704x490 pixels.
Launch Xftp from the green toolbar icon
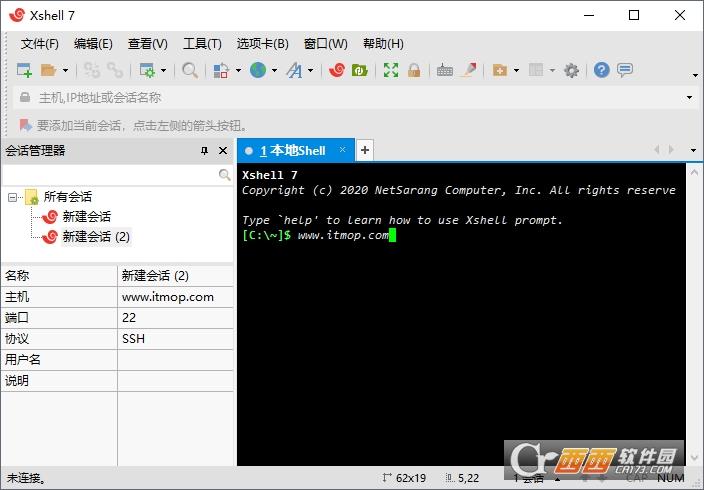pyautogui.click(x=359, y=70)
